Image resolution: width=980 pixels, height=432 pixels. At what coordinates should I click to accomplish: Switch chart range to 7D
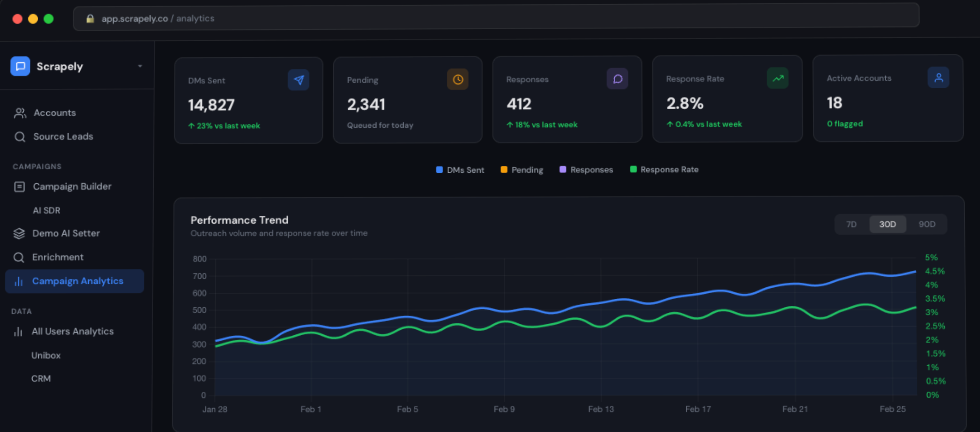point(851,224)
